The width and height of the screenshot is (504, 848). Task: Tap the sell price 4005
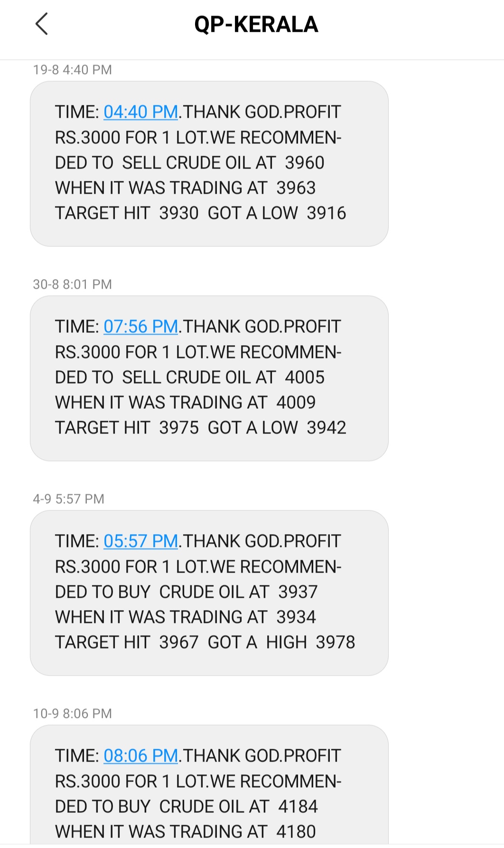[305, 377]
